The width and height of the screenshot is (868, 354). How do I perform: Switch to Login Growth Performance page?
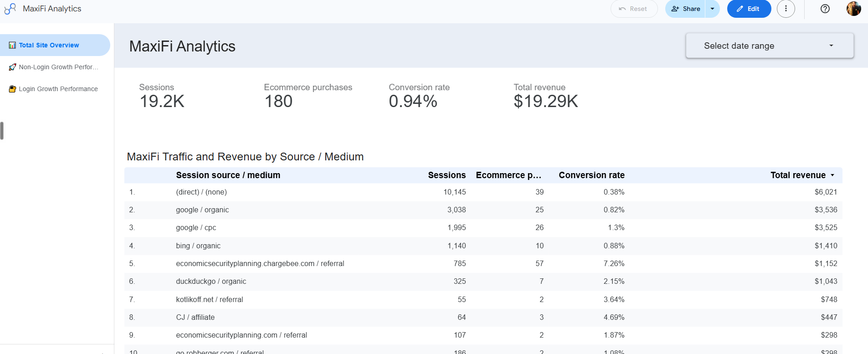55,89
